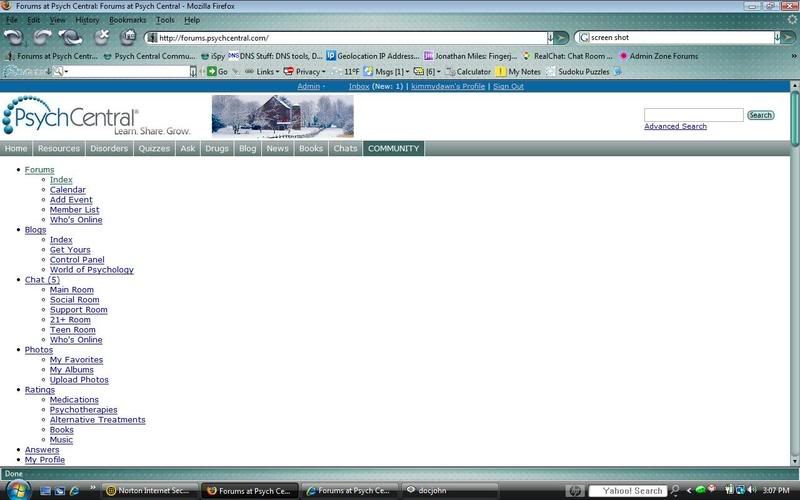Click the site Search button
Viewport: 800px width, 500px height.
[760, 115]
